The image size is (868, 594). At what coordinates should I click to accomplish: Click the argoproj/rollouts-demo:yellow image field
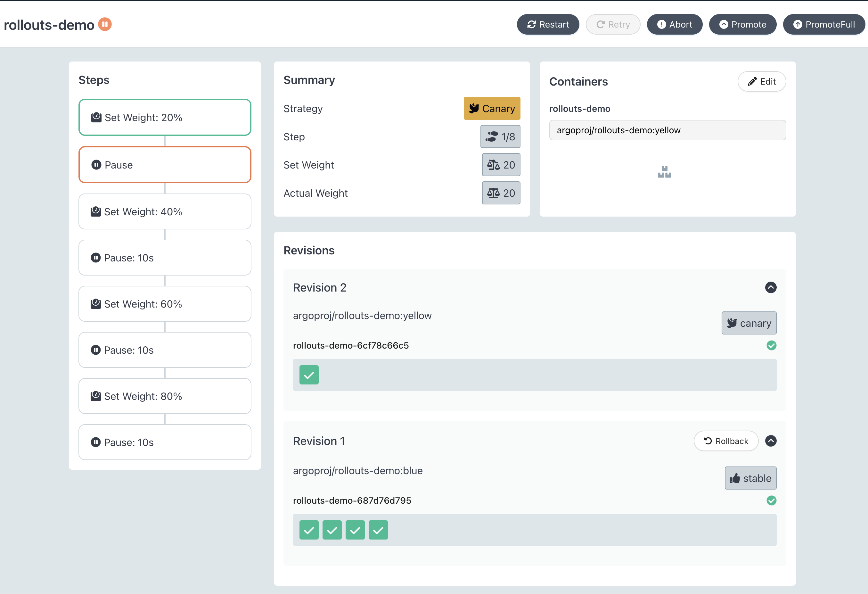(x=667, y=130)
